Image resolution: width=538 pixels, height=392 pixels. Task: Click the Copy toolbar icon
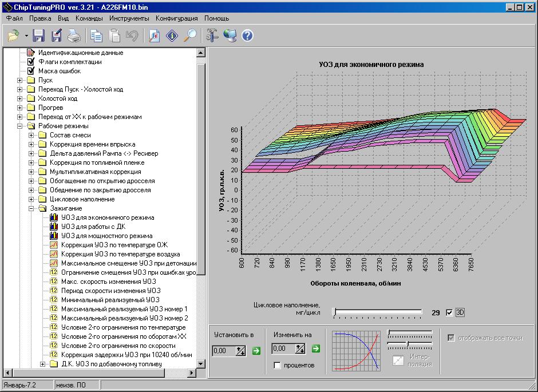(x=96, y=36)
